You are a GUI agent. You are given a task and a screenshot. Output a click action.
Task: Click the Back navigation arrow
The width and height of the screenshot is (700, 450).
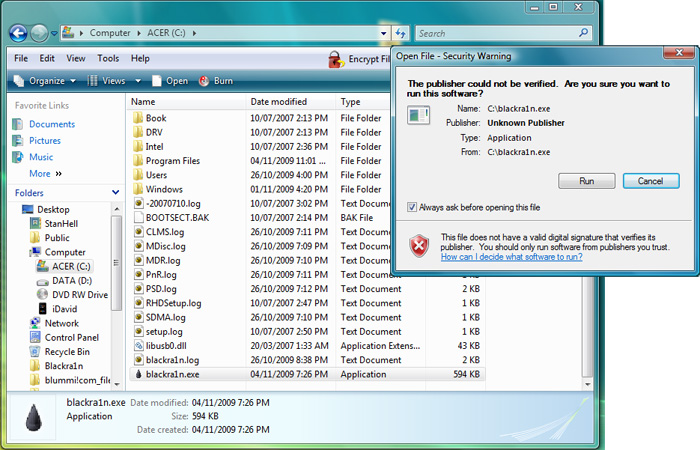[x=18, y=33]
